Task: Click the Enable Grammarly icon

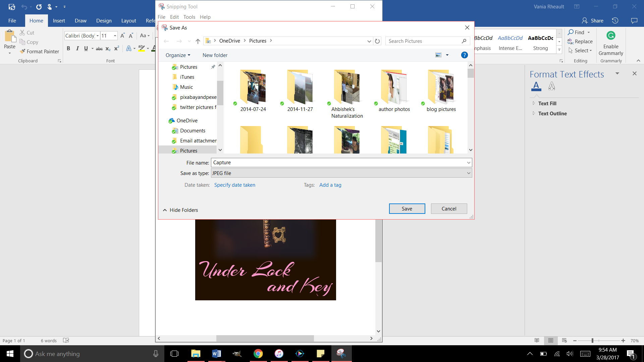Action: (611, 36)
